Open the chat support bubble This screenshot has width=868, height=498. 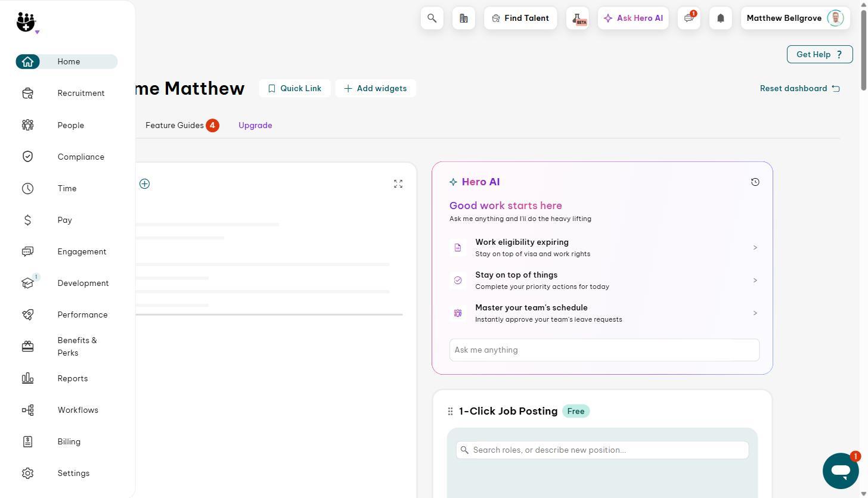coord(841,471)
